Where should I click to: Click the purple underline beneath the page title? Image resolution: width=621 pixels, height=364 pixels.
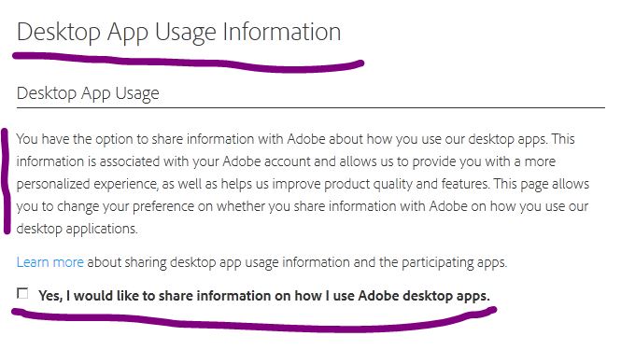[x=188, y=63]
